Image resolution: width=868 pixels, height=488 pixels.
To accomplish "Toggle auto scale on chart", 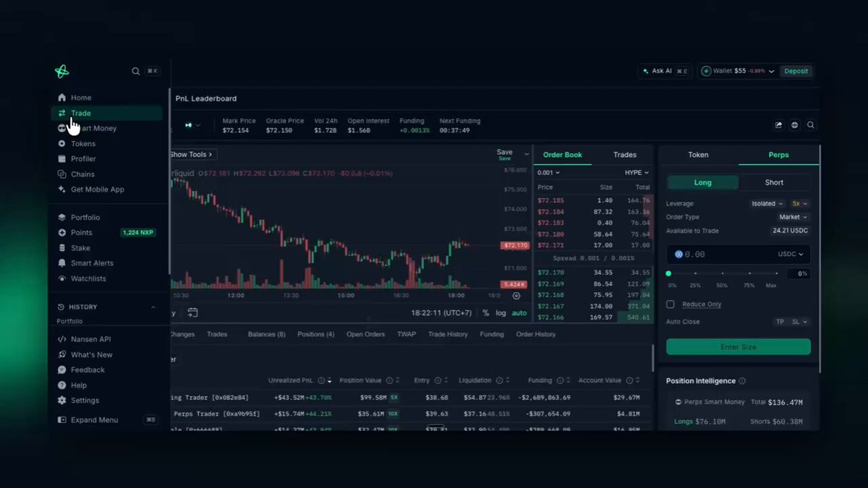I will point(519,313).
